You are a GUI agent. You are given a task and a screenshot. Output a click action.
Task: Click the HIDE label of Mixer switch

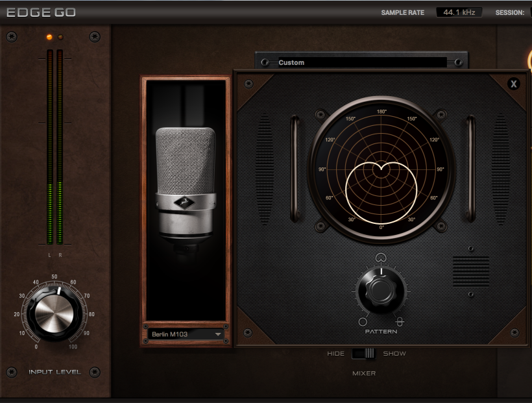pyautogui.click(x=335, y=354)
